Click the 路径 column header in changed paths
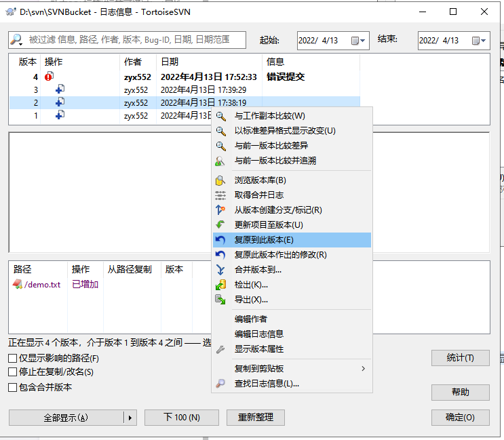Viewport: 504px width, 440px height. tap(38, 269)
